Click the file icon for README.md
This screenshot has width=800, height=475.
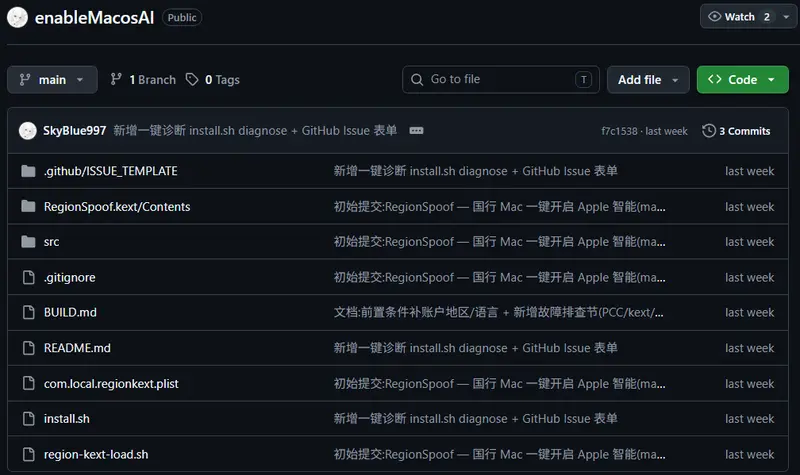[29, 348]
